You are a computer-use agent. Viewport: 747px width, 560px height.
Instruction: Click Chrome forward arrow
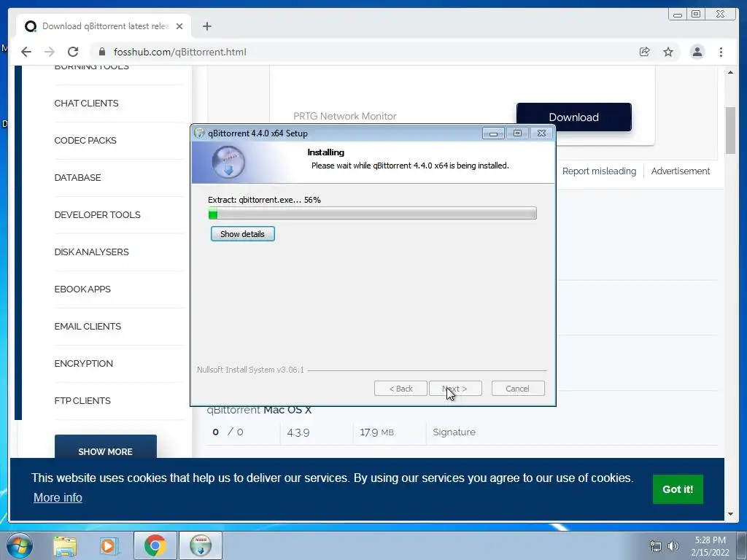(50, 52)
